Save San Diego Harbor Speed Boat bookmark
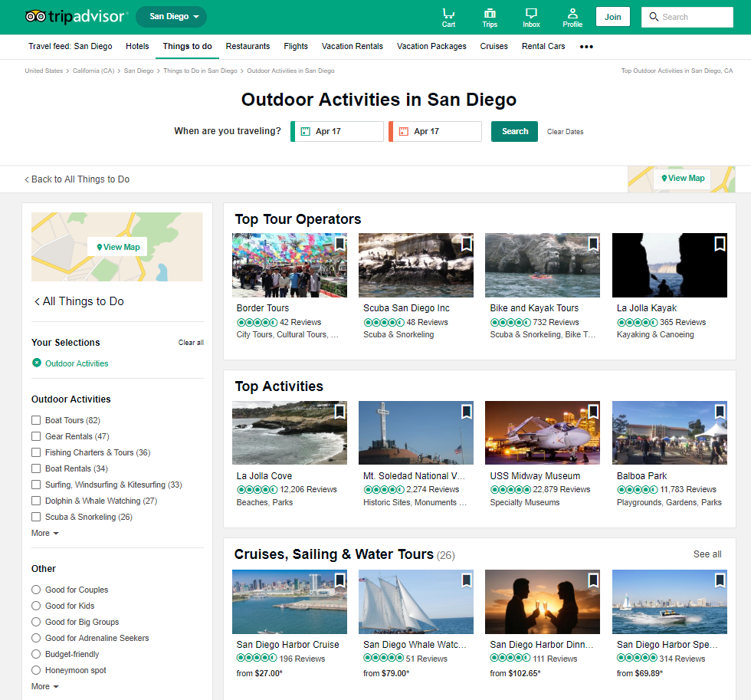The image size is (751, 700). (x=720, y=580)
